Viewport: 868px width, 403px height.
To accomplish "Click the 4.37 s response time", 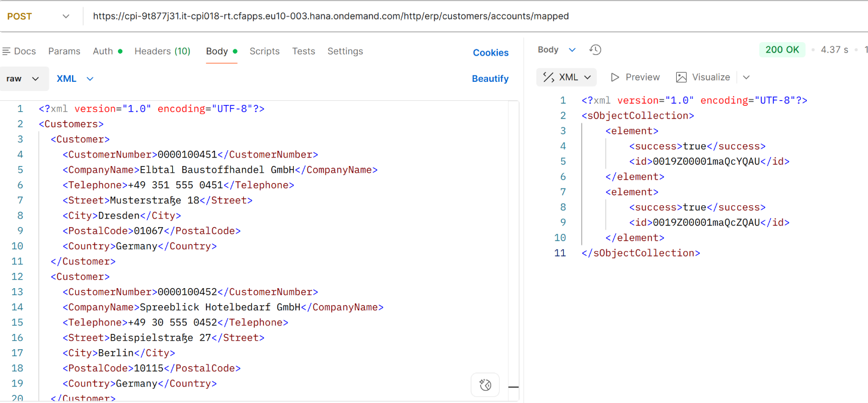I will coord(834,50).
